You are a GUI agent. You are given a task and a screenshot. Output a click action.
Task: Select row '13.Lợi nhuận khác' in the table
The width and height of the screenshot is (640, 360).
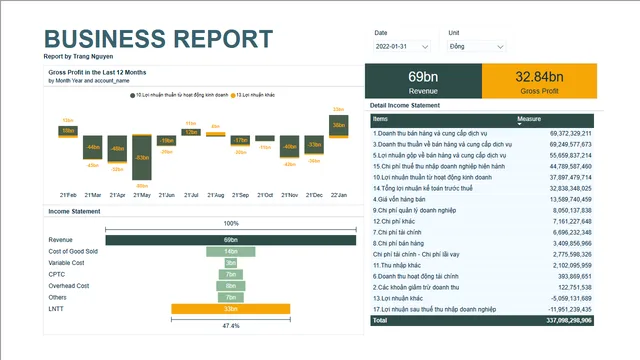point(482,299)
